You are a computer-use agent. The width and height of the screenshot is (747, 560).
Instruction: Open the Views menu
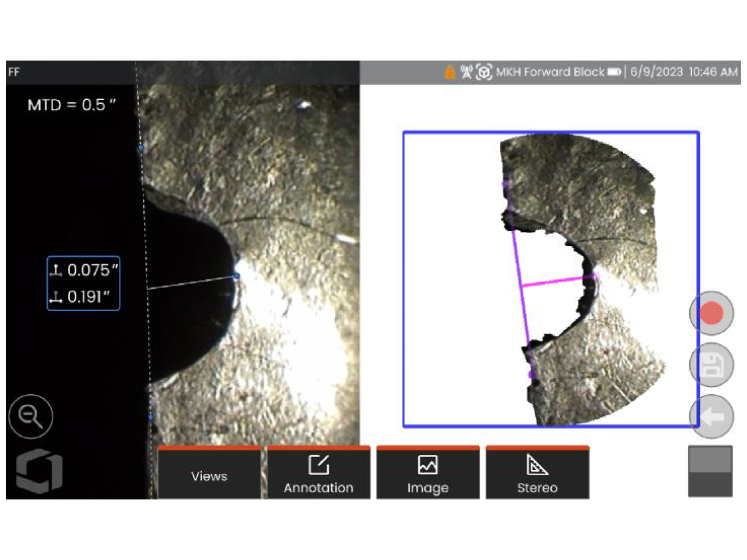coord(209,474)
